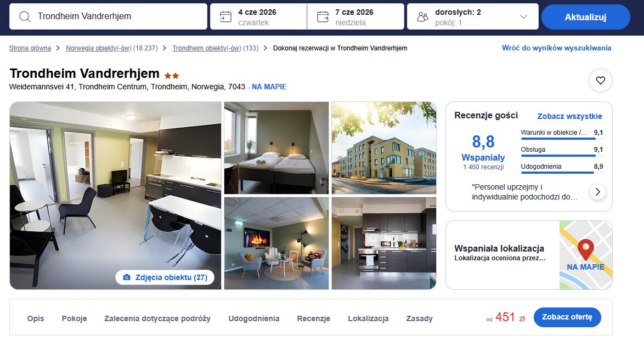Select the Recenzje tab
This screenshot has width=644, height=342.
313,318
